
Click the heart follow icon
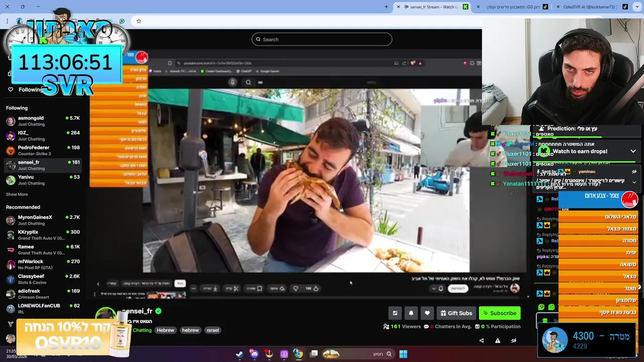[427, 313]
